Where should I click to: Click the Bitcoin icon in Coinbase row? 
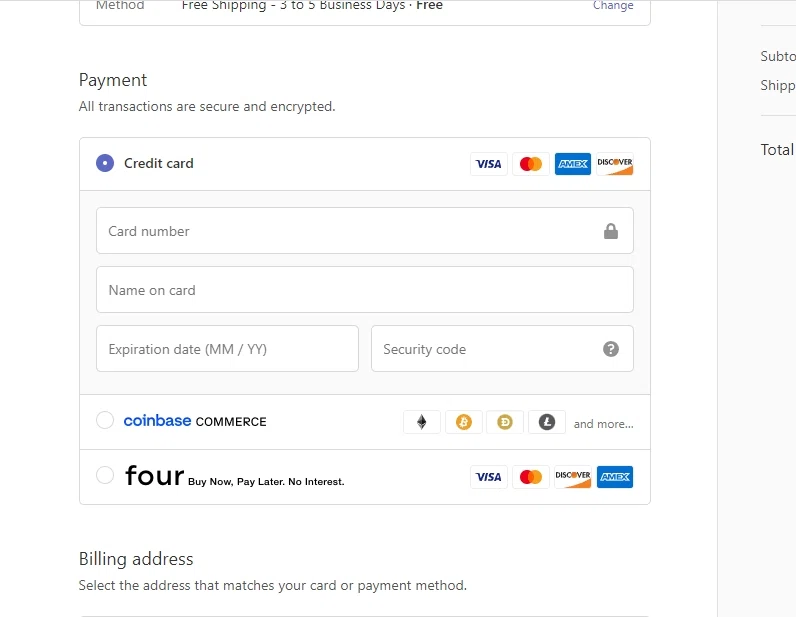coord(463,422)
